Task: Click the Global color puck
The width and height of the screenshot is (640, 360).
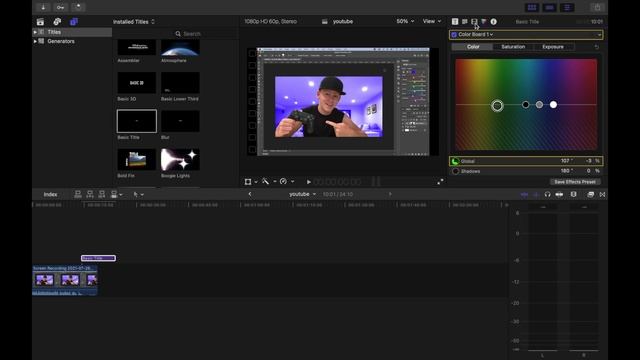Action: [x=497, y=106]
